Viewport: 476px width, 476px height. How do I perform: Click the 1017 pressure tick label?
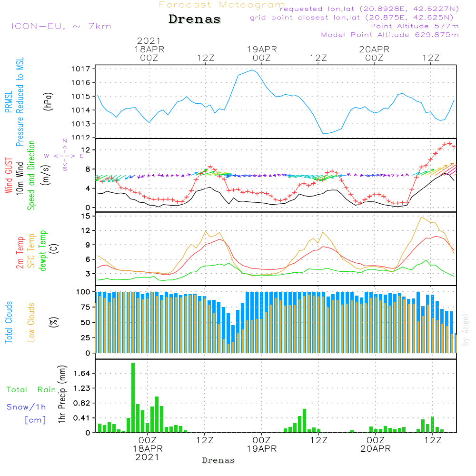coord(81,69)
